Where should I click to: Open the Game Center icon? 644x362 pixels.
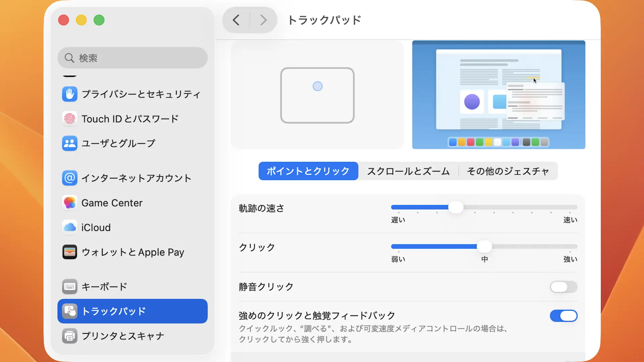click(70, 203)
